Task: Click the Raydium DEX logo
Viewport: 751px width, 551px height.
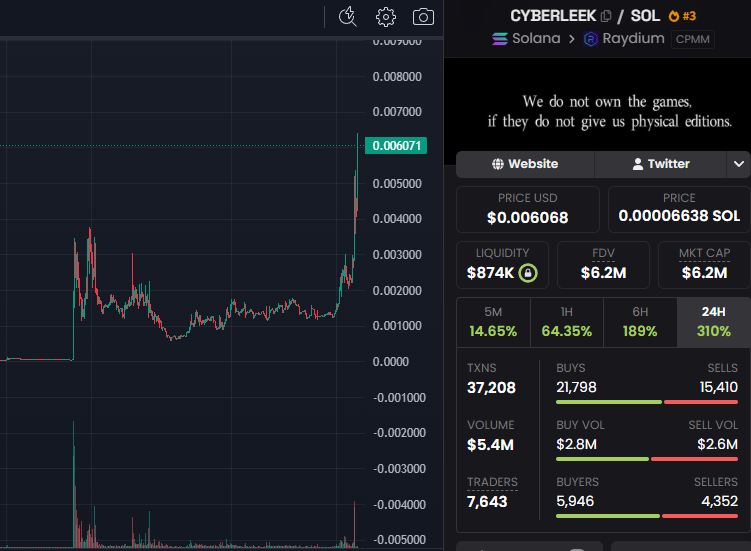Action: pyautogui.click(x=591, y=39)
